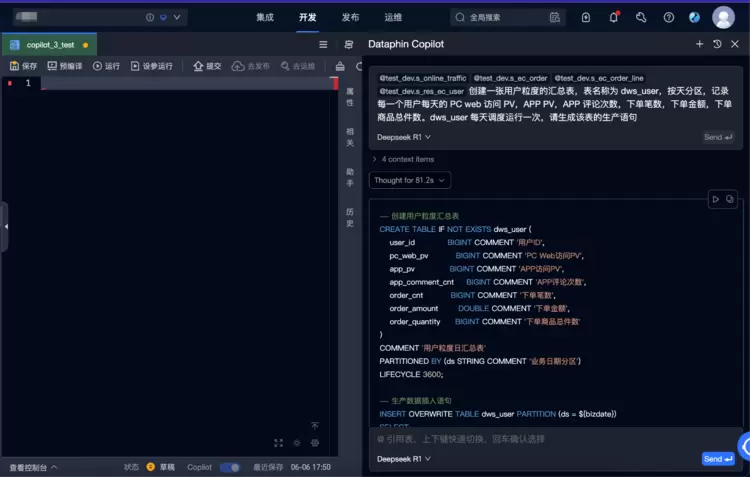The height and width of the screenshot is (477, 750).
Task: Click the 保存 (Save) toolbar icon
Action: 23,66
